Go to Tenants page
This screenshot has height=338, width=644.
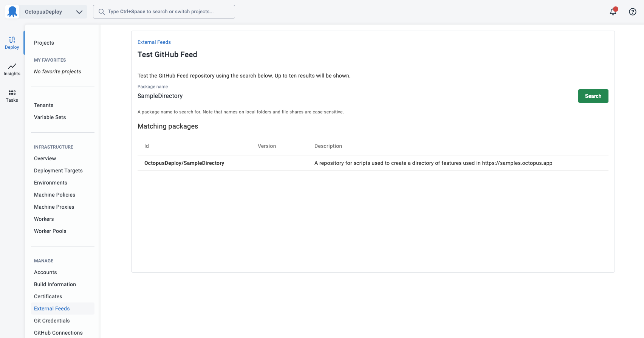(43, 105)
